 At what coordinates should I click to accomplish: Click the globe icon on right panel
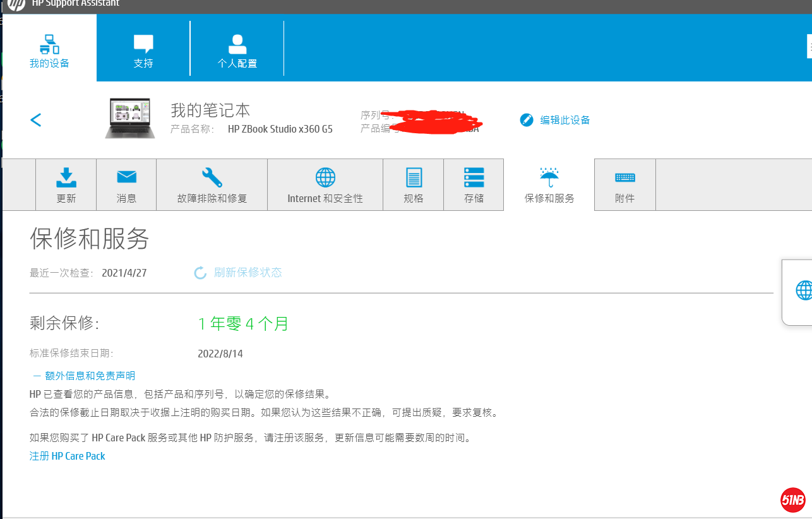[803, 290]
